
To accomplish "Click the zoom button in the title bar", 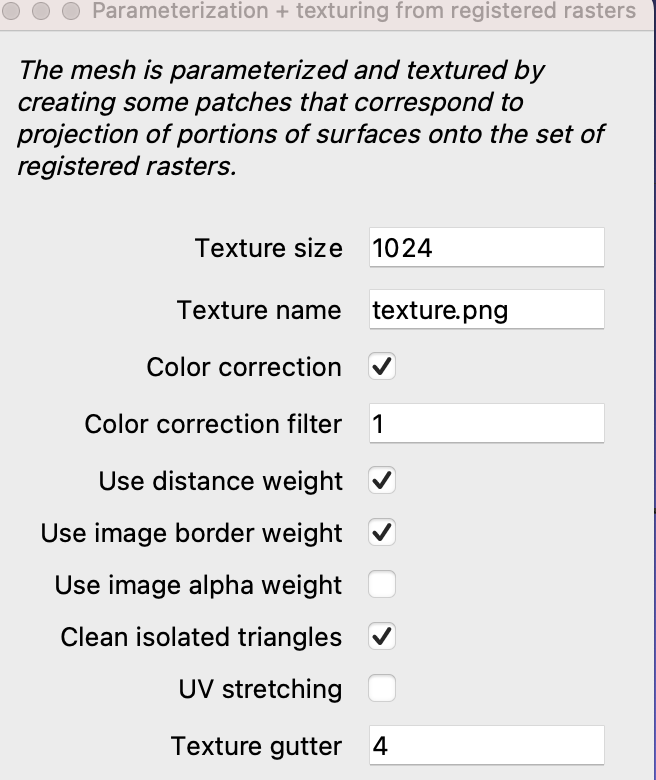I will 70,11.
